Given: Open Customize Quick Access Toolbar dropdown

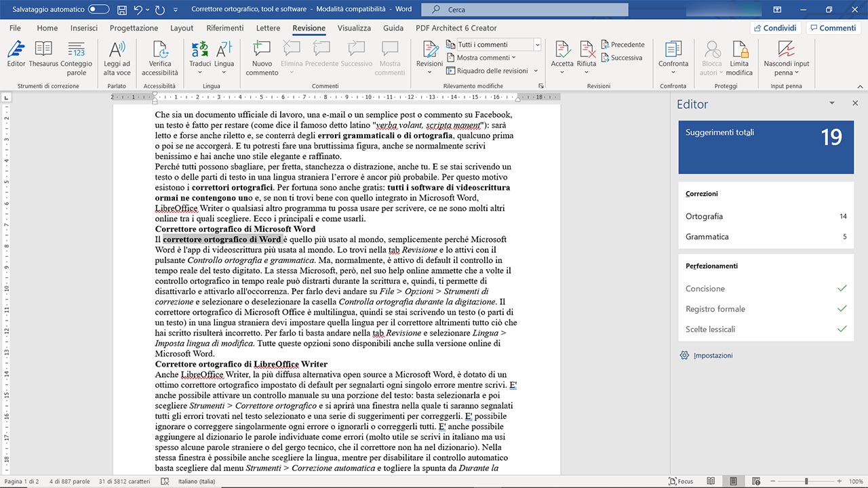Looking at the screenshot, I should pyautogui.click(x=177, y=9).
